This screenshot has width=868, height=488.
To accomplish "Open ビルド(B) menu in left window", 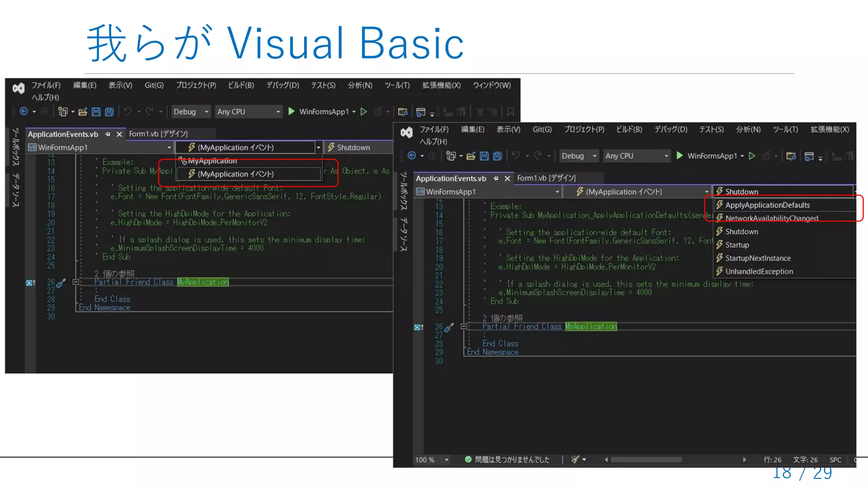I will pos(241,85).
